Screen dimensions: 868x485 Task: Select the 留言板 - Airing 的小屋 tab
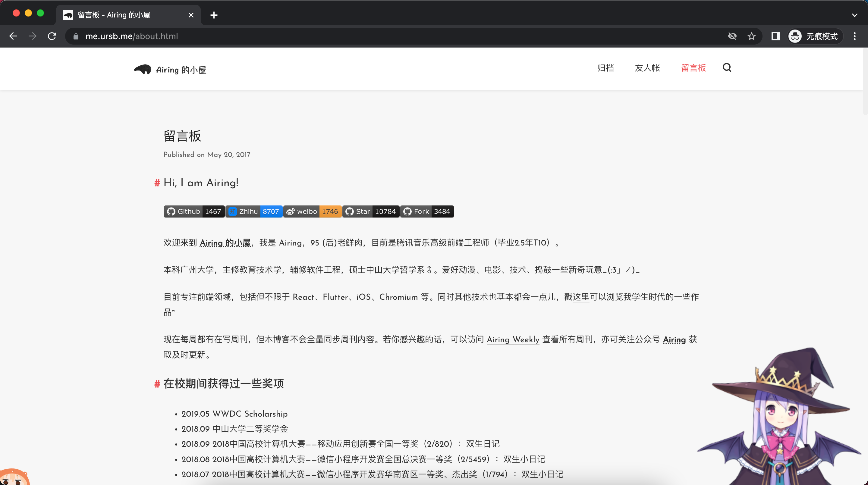tap(128, 15)
